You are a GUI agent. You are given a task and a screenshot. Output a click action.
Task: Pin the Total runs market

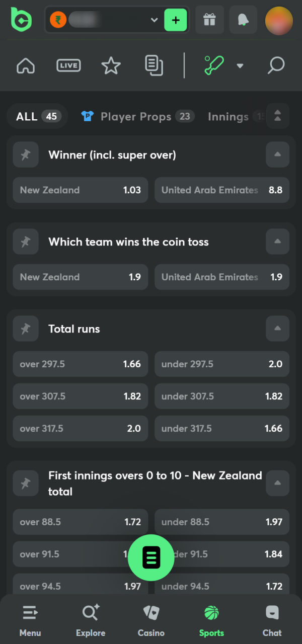pos(26,329)
